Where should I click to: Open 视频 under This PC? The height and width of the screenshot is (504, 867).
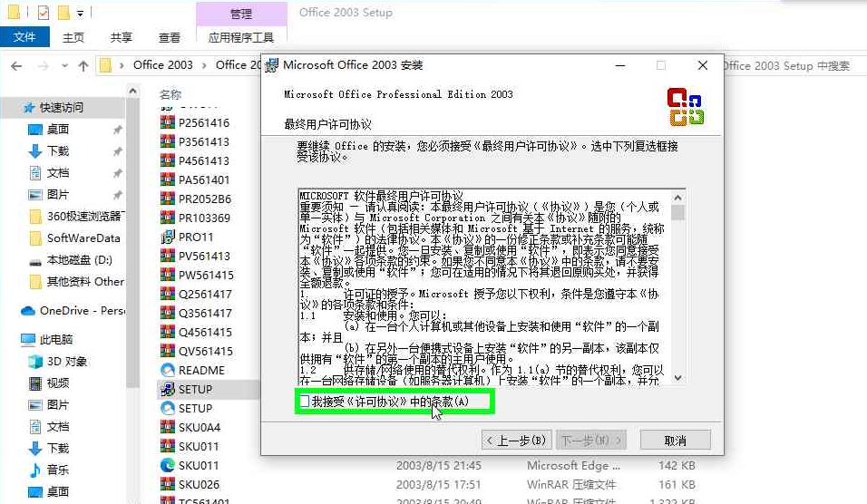[57, 383]
